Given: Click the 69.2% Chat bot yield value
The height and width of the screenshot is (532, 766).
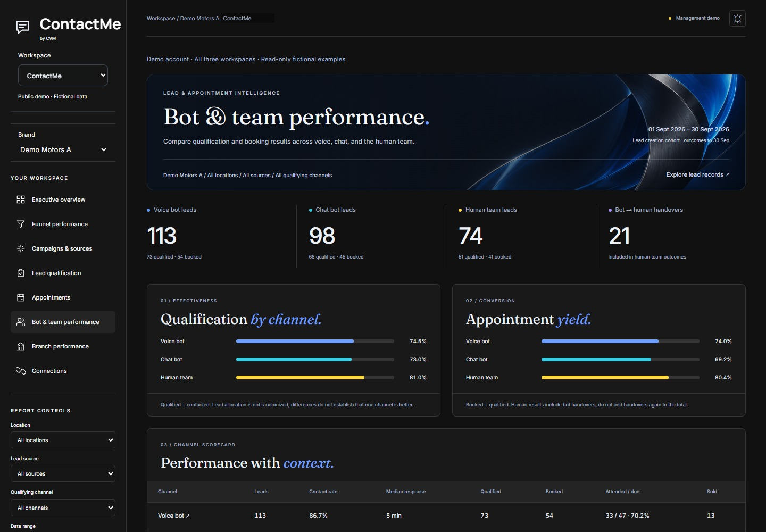Looking at the screenshot, I should 723,360.
